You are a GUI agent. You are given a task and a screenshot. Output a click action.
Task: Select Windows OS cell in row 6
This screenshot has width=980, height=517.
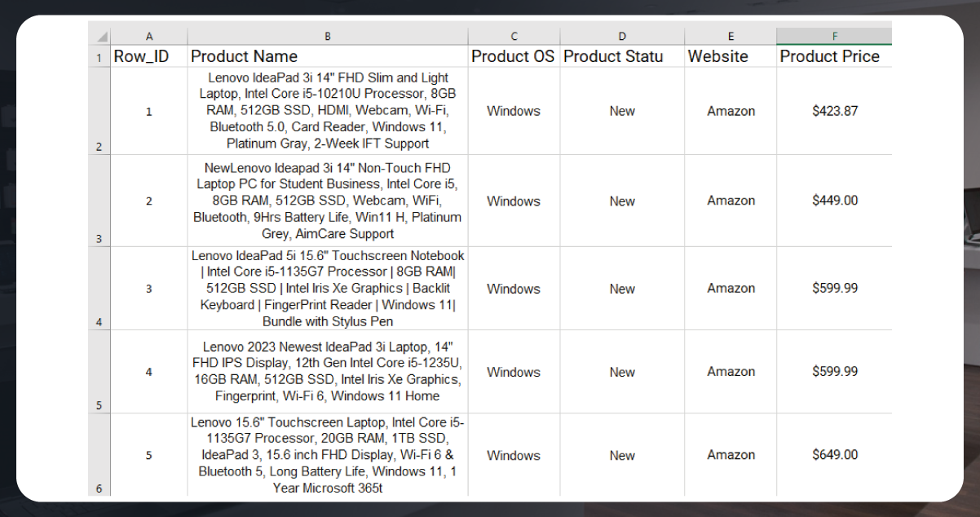pyautogui.click(x=514, y=455)
